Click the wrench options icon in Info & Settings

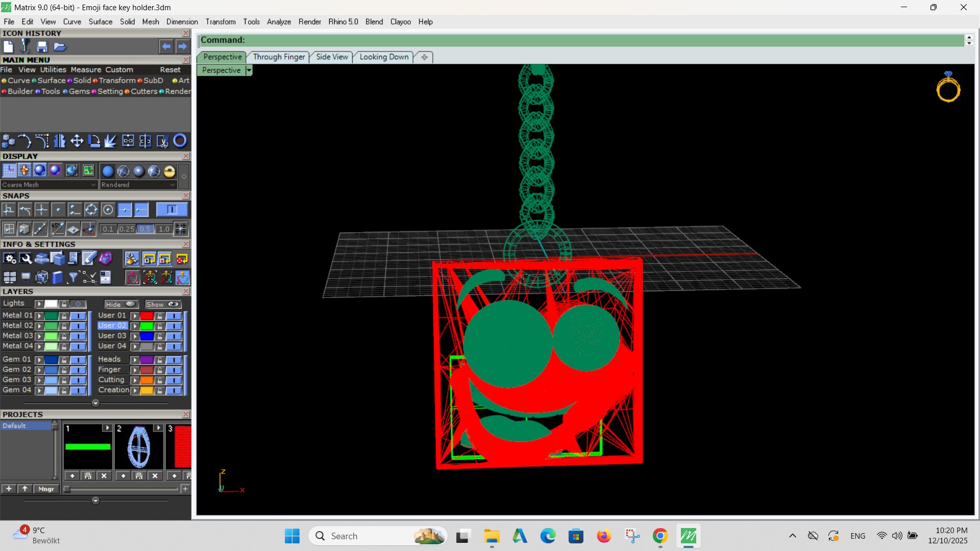(26, 259)
